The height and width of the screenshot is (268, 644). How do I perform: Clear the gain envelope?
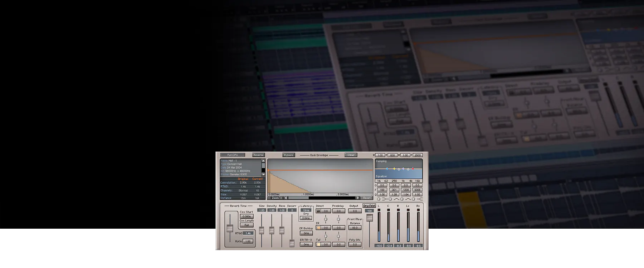(x=351, y=155)
